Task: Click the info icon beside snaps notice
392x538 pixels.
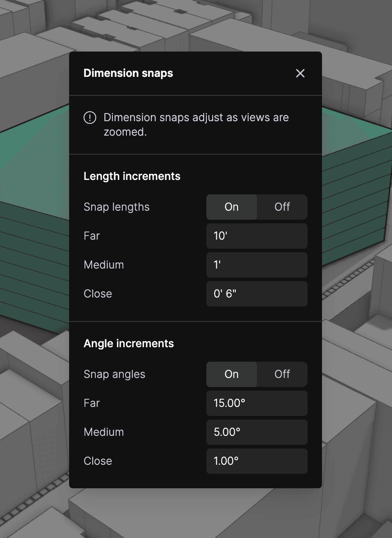Action: pos(90,118)
